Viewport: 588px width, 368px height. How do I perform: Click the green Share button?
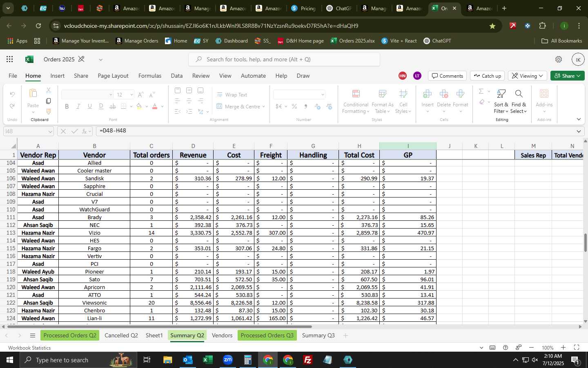pos(567,76)
